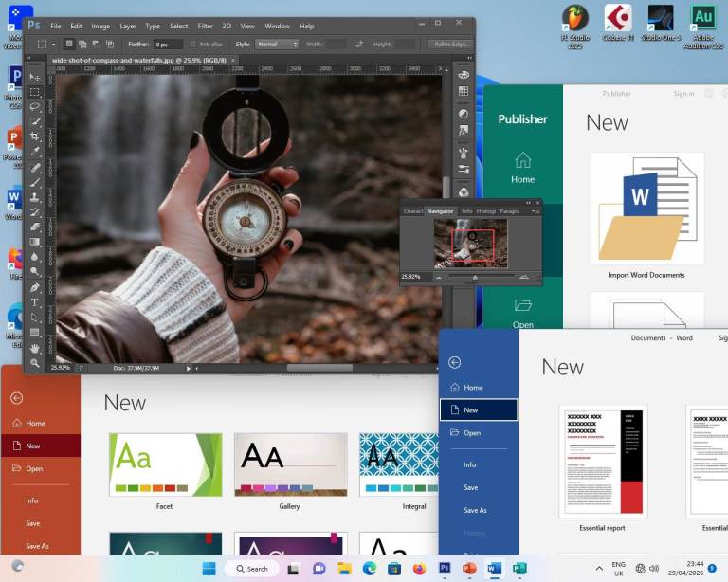Select the Move tool in Photoshop
This screenshot has height=582, width=728.
[x=35, y=77]
